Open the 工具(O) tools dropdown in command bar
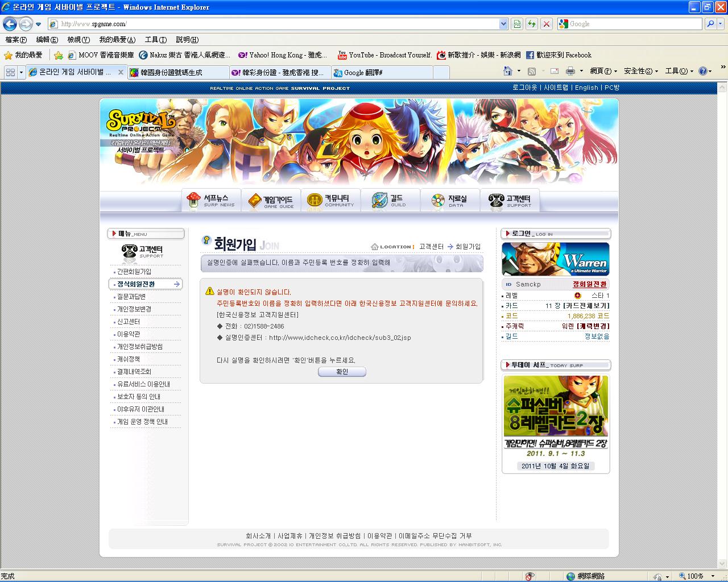 coord(680,71)
